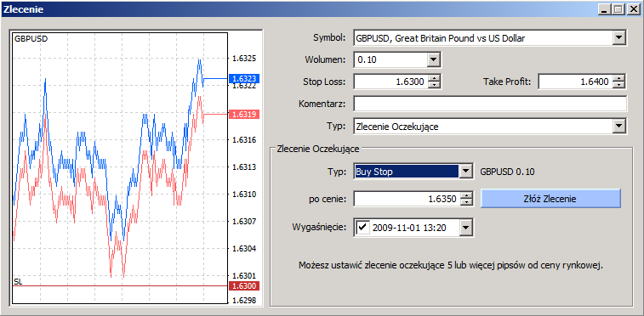The width and height of the screenshot is (644, 316).
Task: Lower po cenie price with down arrow
Action: coord(466,202)
